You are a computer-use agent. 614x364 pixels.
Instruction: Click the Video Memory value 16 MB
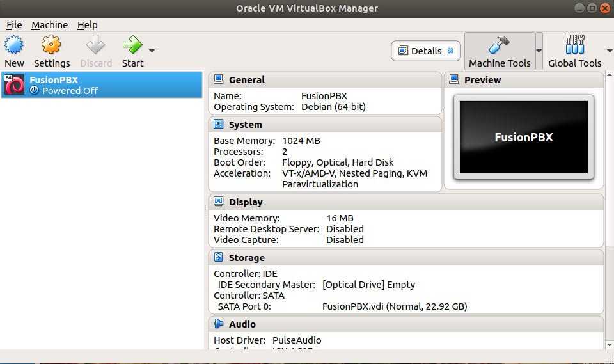point(340,218)
